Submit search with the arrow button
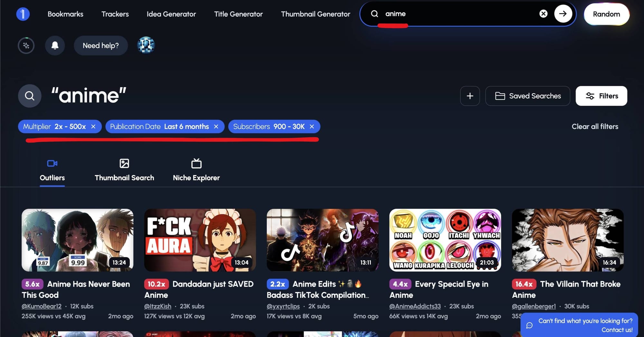Image resolution: width=644 pixels, height=337 pixels. pos(563,14)
